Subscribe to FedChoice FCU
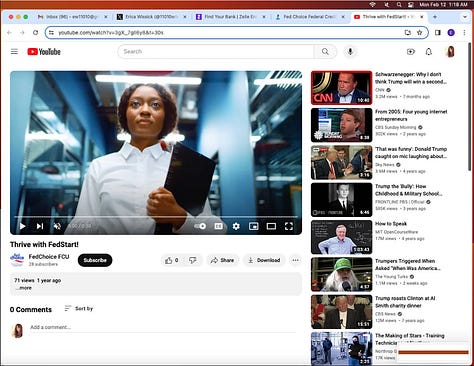Viewport: 474px width, 366px height. click(x=95, y=260)
